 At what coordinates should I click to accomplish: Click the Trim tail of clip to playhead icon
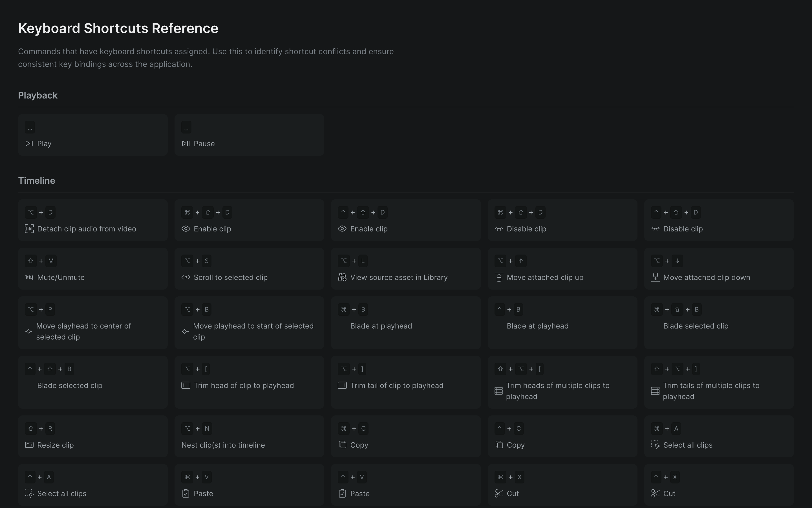(x=342, y=385)
